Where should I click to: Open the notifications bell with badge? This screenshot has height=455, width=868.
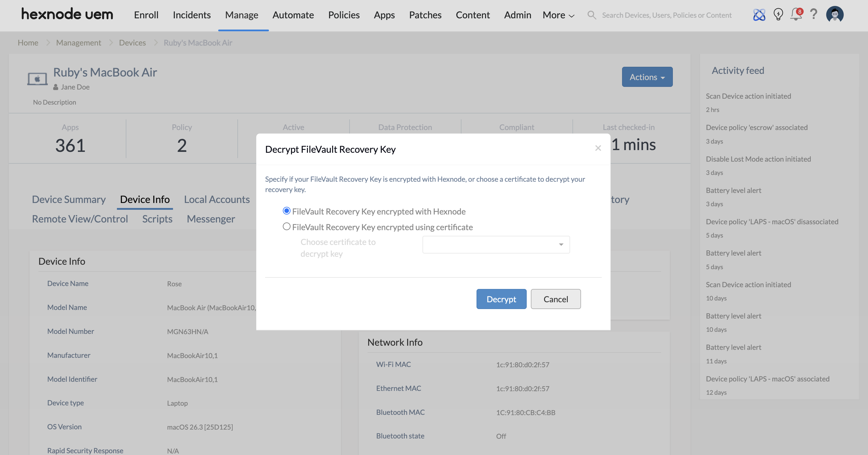click(797, 14)
